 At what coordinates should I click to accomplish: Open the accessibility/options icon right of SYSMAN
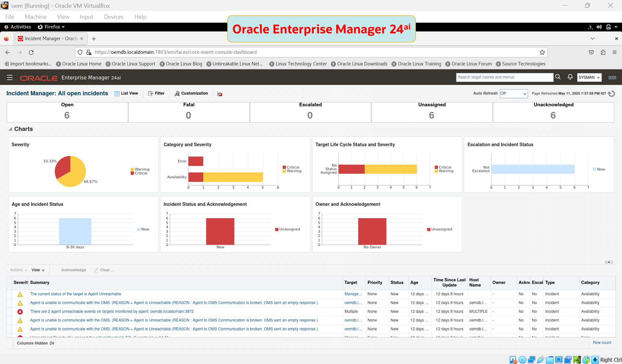pyautogui.click(x=612, y=77)
